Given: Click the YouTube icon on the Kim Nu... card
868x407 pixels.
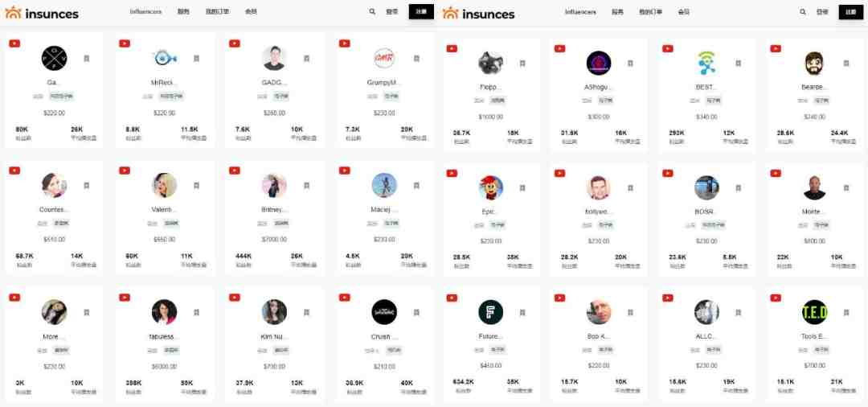Looking at the screenshot, I should click(x=234, y=298).
